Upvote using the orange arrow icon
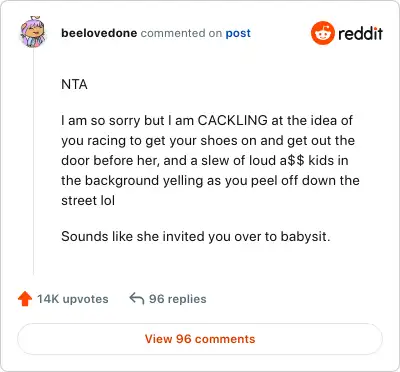400x372 pixels. (x=25, y=299)
